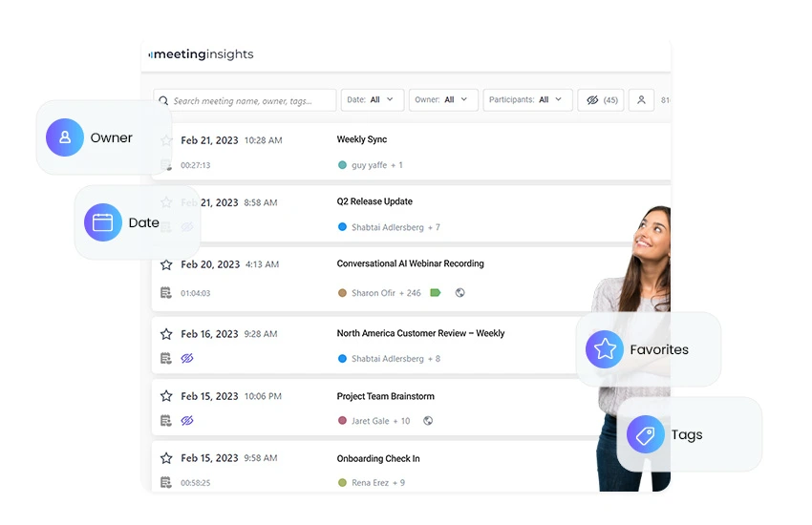This screenshot has height=525, width=812.
Task: Click globe icon on Project Team Brainstorm row
Action: point(428,421)
